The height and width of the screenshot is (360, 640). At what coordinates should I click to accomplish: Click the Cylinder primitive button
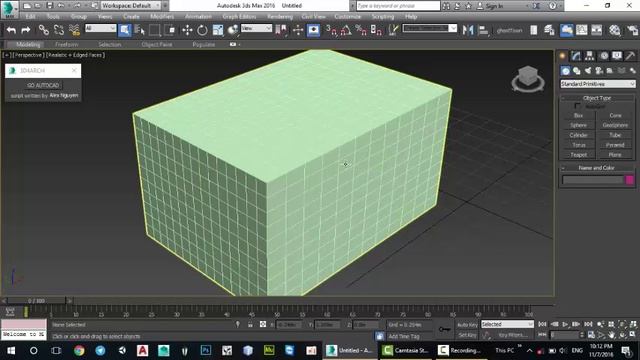pos(578,135)
